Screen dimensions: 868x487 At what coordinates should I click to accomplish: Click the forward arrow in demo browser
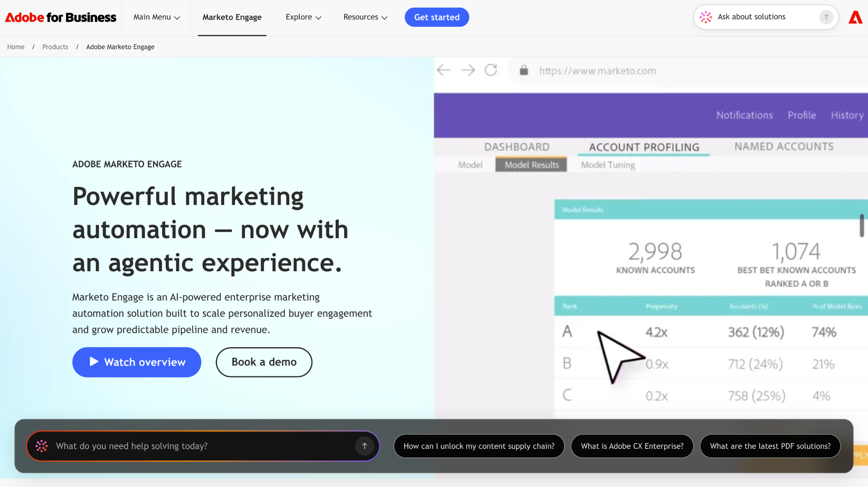[x=467, y=70]
